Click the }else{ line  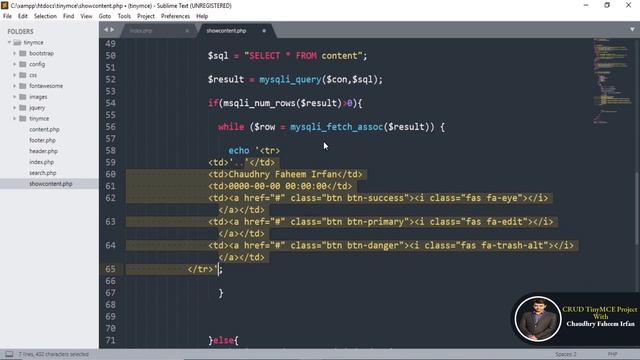223,340
